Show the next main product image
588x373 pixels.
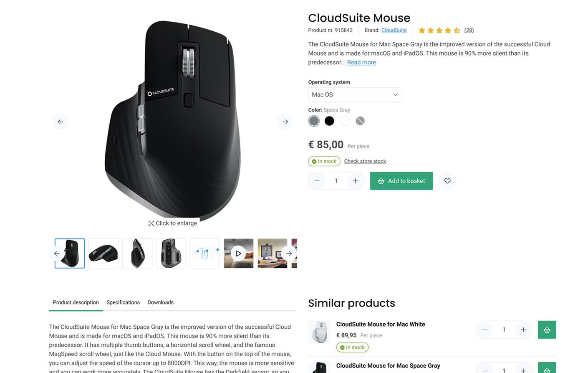[285, 122]
